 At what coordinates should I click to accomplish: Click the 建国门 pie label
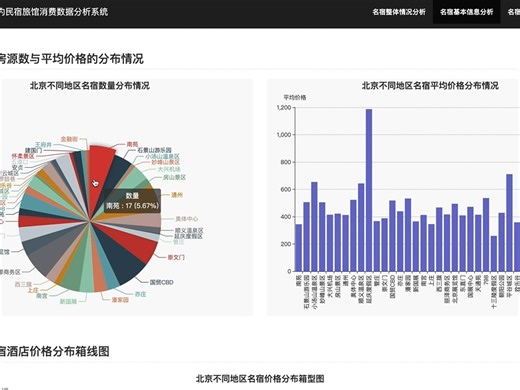coord(33,151)
